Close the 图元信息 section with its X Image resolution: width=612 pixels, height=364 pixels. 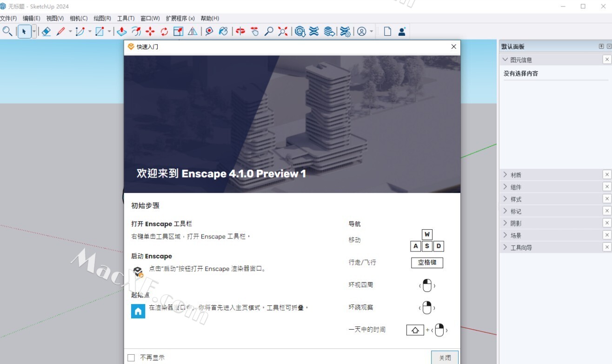(x=607, y=60)
